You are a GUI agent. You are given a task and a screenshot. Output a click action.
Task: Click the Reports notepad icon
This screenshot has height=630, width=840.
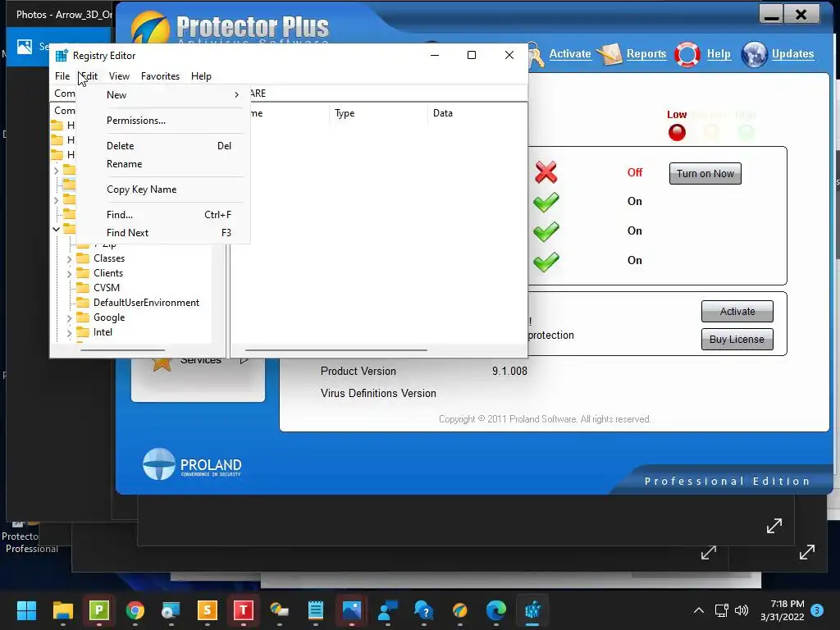click(609, 54)
